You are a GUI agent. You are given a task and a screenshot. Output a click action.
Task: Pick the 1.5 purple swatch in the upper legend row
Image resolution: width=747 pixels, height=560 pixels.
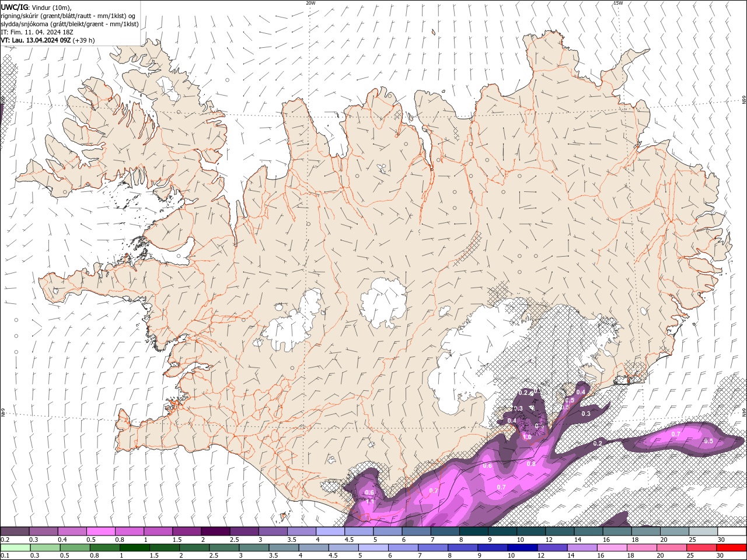(187, 531)
